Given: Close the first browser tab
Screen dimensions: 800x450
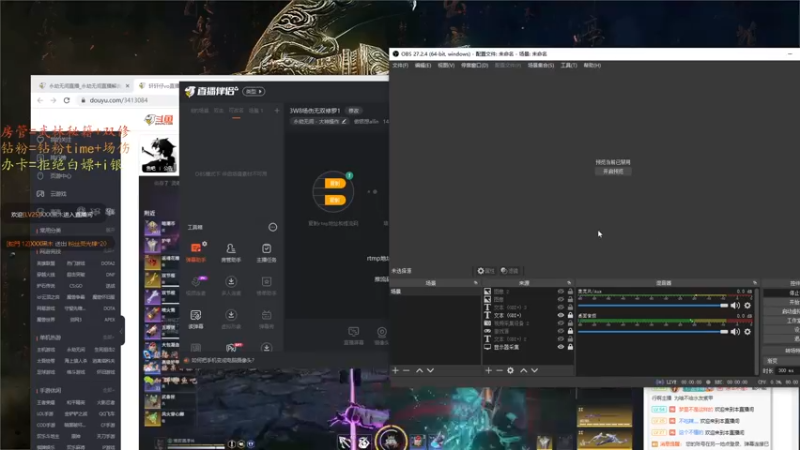Looking at the screenshot, I should point(127,85).
